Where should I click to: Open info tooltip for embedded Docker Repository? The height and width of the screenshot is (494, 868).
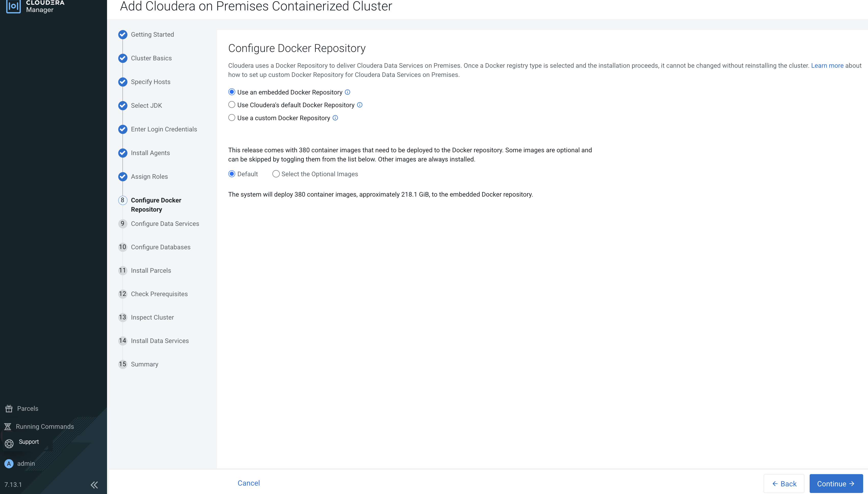pyautogui.click(x=347, y=92)
